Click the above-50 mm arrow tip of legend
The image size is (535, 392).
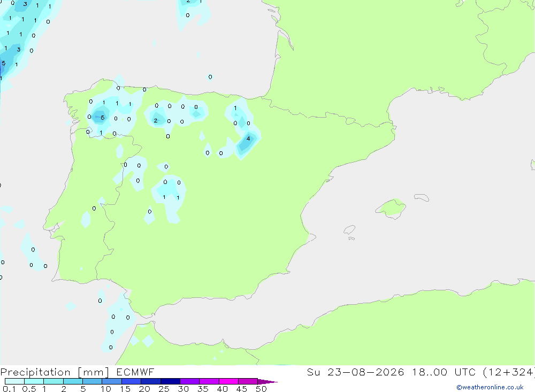(x=267, y=381)
